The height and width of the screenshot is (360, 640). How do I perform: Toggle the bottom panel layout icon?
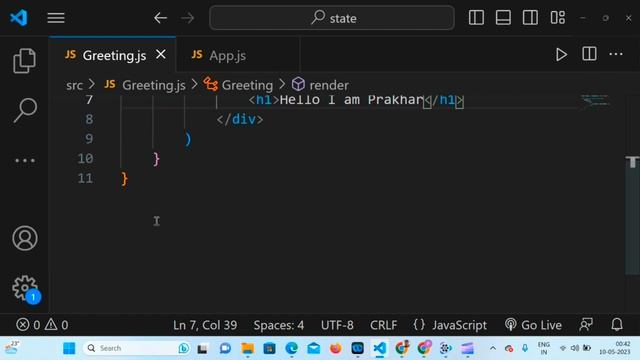coord(503,18)
